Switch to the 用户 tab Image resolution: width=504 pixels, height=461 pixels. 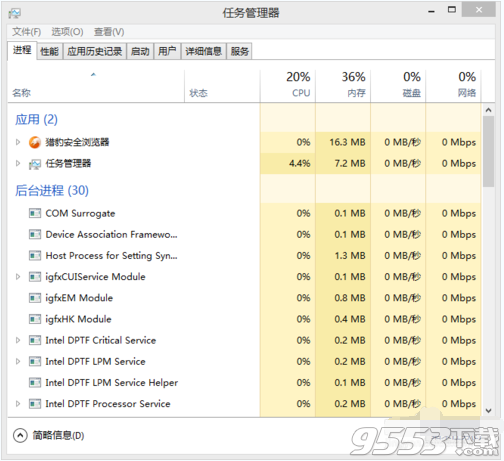(167, 51)
